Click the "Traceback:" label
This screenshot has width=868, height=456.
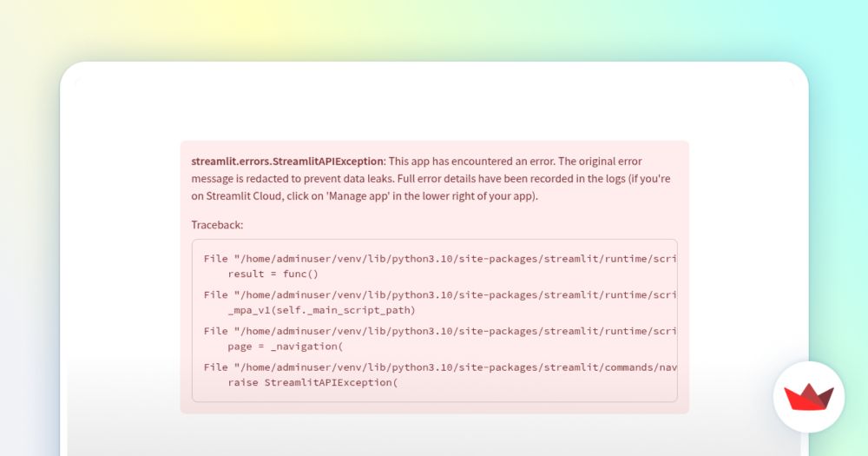[217, 225]
